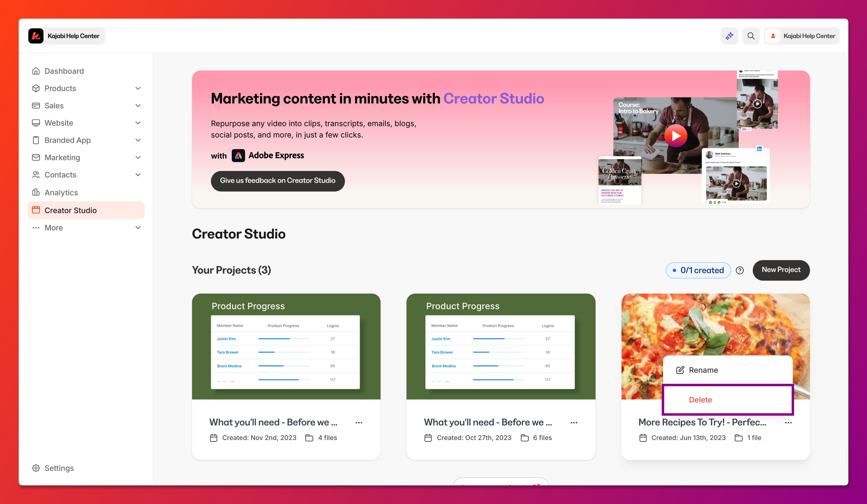Click the Kajabi Help Center site name
This screenshot has height=504, width=867.
point(73,36)
